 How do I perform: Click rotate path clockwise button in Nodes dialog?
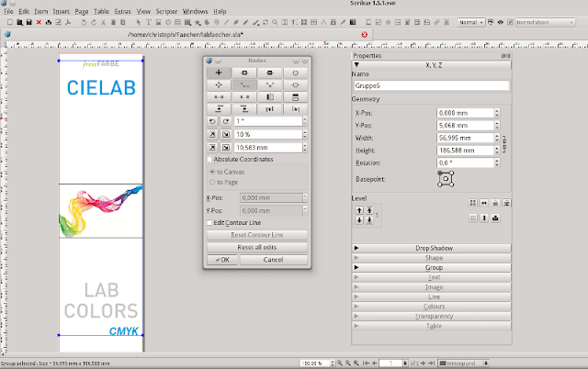coord(226,121)
